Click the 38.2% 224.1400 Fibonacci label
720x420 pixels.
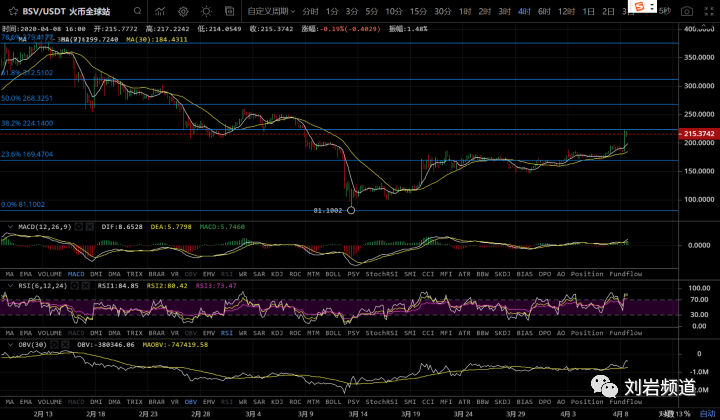[x=27, y=123]
